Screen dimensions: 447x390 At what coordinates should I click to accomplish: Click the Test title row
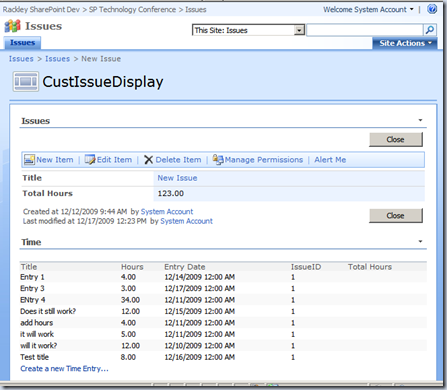[34, 357]
